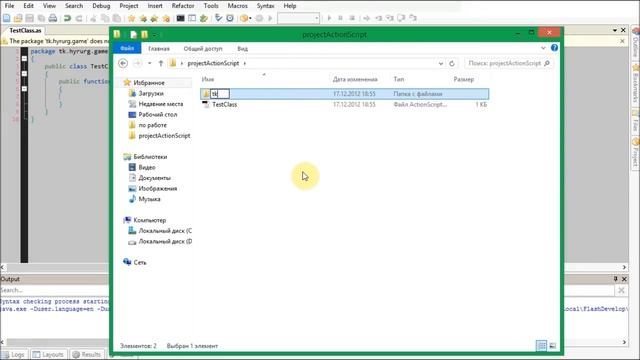
Task: Sort by the Имя column header
Action: (x=208, y=79)
